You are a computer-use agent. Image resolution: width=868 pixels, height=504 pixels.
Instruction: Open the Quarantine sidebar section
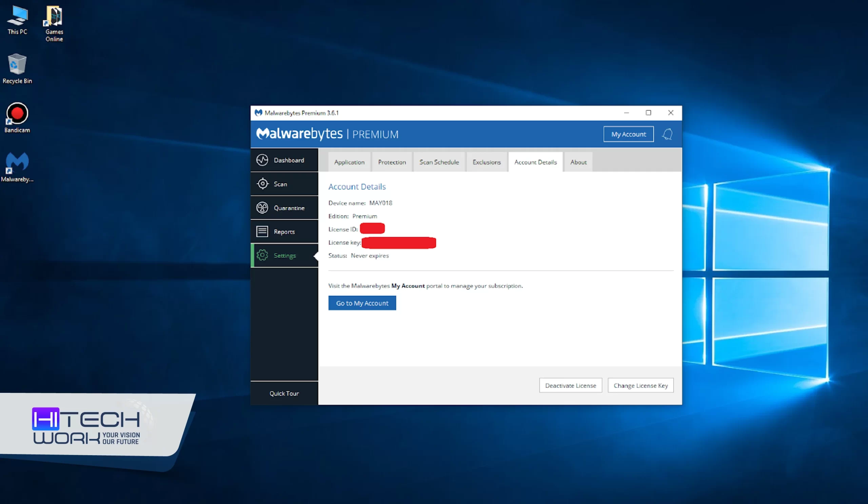[x=284, y=207]
